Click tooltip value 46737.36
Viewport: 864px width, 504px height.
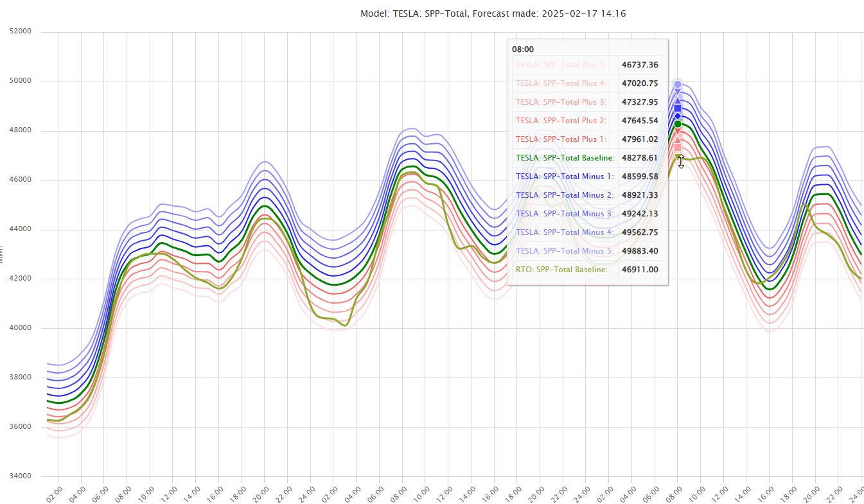click(x=640, y=65)
